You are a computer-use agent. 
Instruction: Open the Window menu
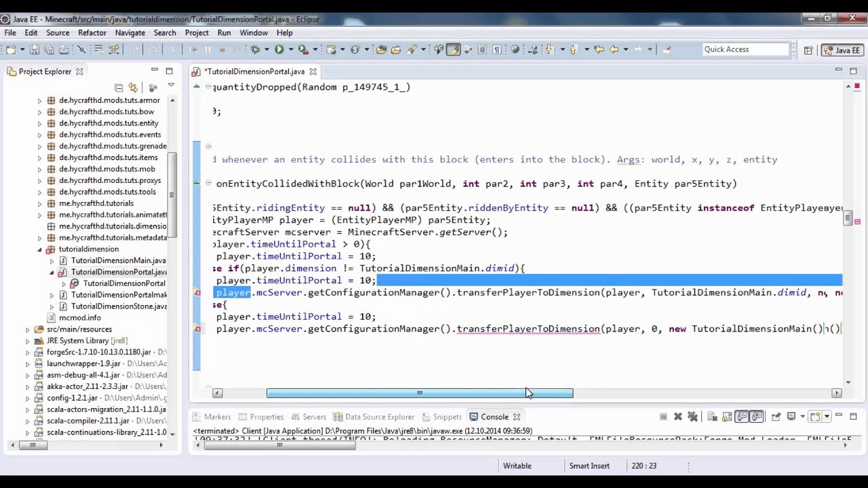pos(254,33)
